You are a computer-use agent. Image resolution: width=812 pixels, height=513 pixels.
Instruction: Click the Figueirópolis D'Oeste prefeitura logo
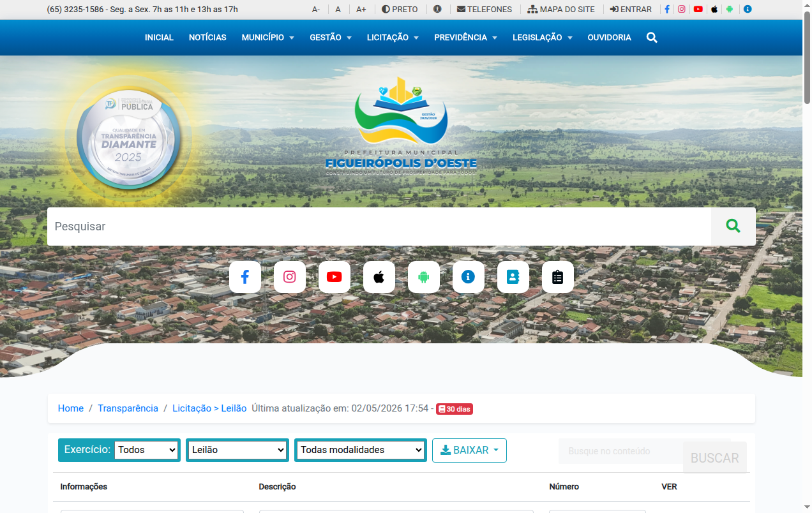[401, 126]
